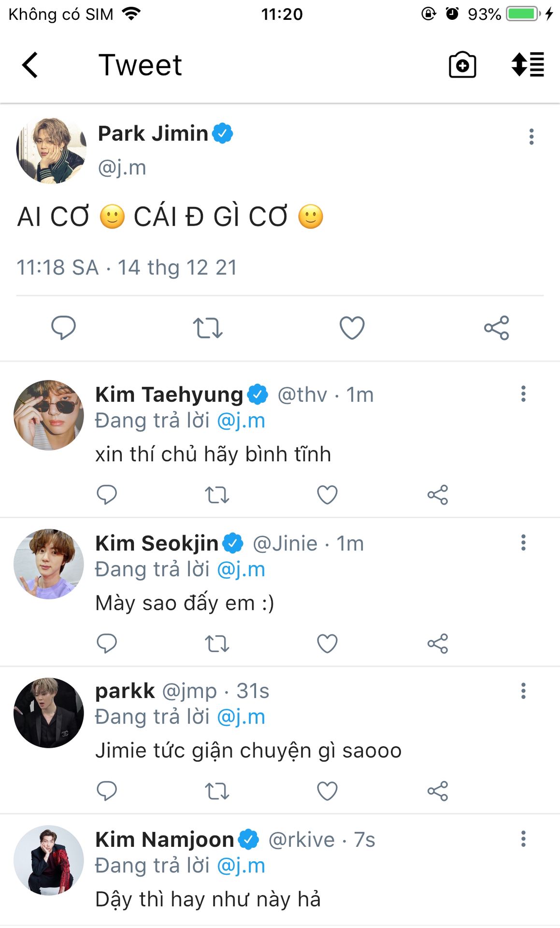560x928 pixels.
Task: Reply to Park Jimin's main tweet
Action: [63, 328]
